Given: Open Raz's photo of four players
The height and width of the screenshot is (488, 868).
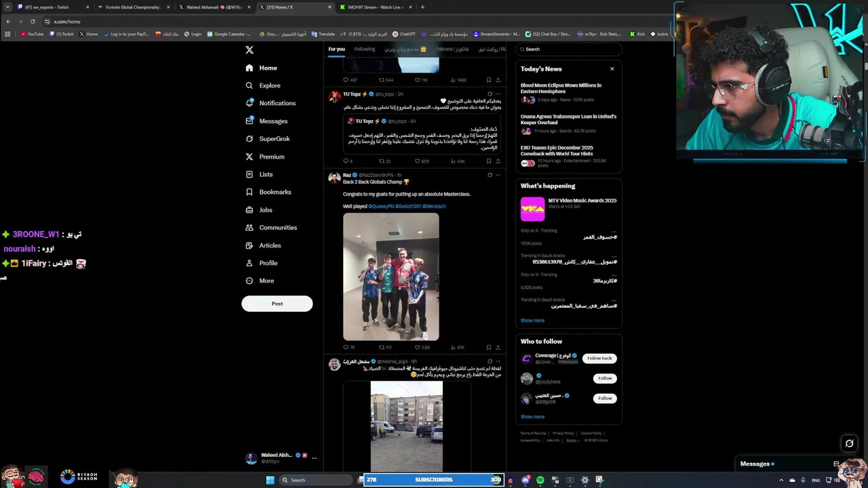Looking at the screenshot, I should [x=391, y=277].
